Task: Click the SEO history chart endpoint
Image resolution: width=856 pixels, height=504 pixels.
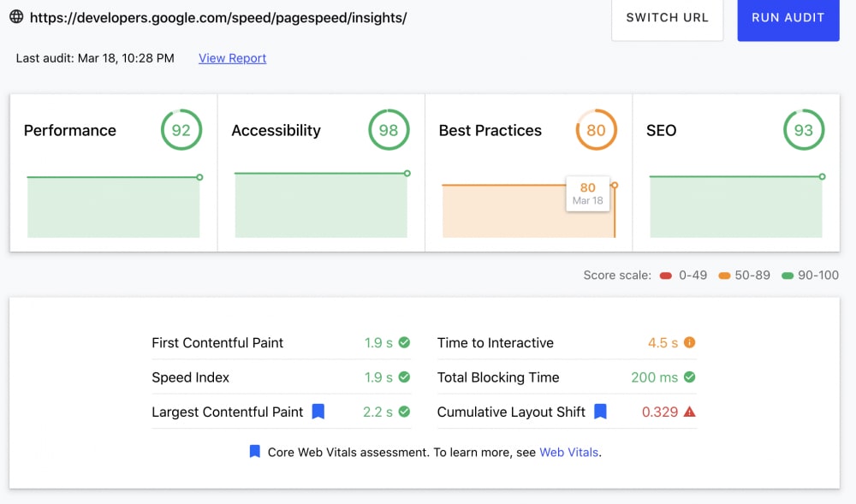Action: [x=822, y=176]
